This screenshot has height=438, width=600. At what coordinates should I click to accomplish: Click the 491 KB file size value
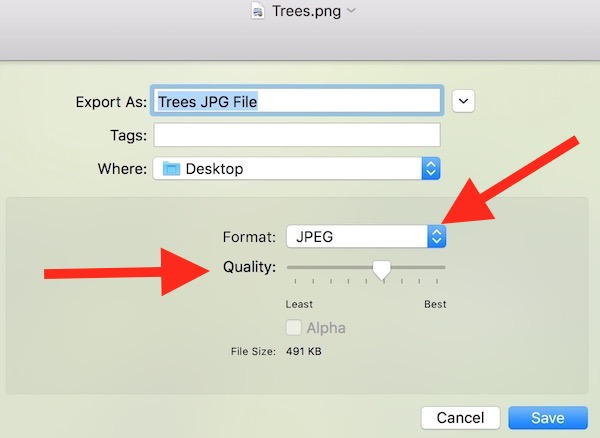pos(305,351)
